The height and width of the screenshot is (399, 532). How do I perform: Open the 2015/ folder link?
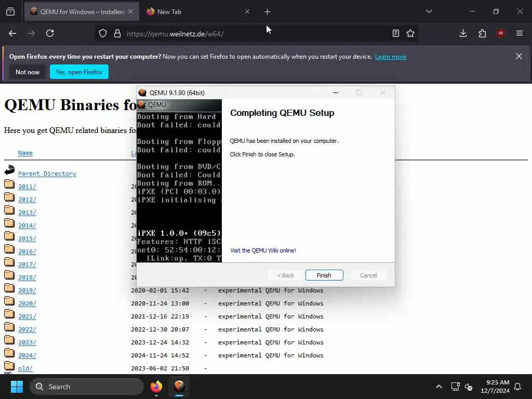click(x=27, y=238)
